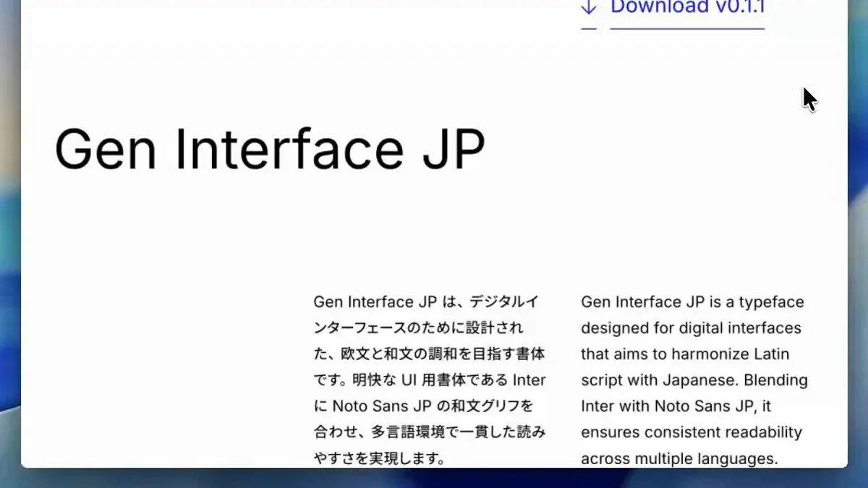Click the line 'across multiple languages.'

click(679, 458)
